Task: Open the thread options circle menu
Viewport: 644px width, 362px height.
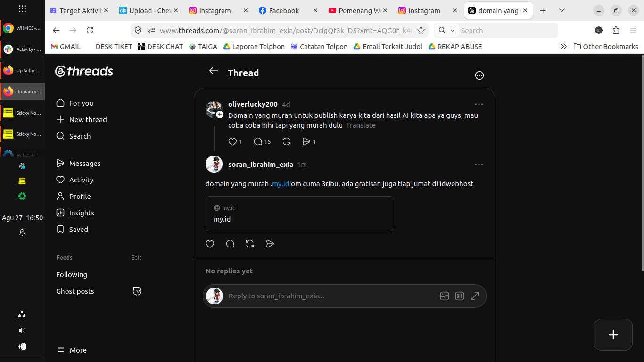Action: (x=479, y=75)
